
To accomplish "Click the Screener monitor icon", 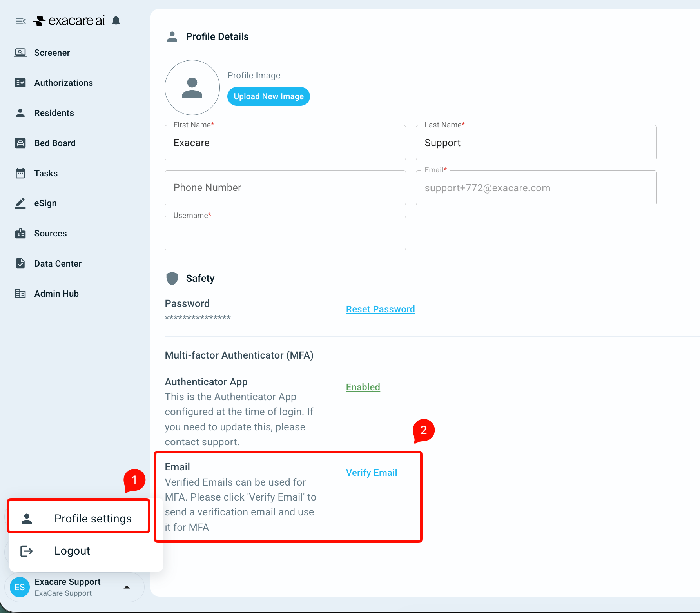I will pos(20,53).
